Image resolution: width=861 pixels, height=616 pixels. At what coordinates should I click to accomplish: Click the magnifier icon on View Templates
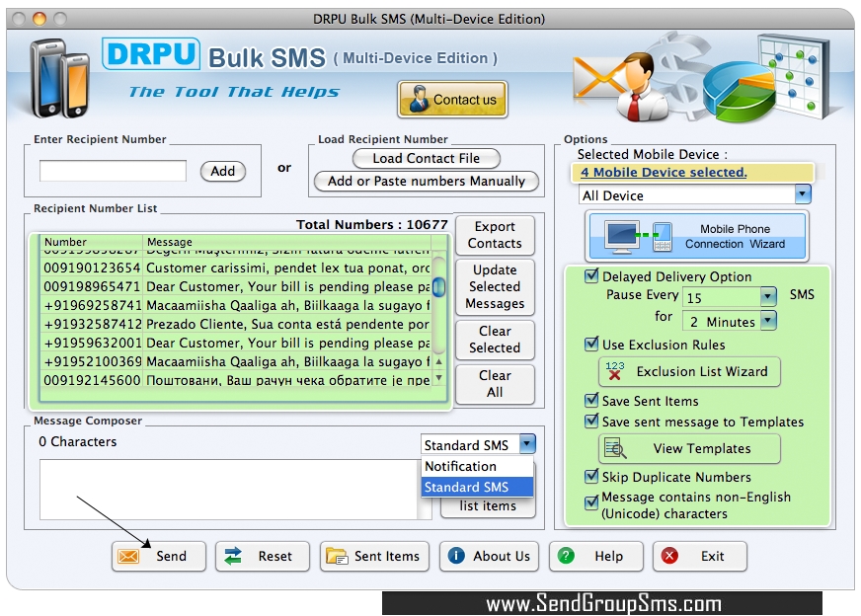point(615,448)
